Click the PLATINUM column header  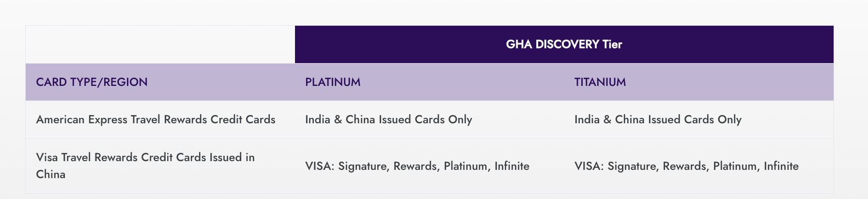coord(333,82)
